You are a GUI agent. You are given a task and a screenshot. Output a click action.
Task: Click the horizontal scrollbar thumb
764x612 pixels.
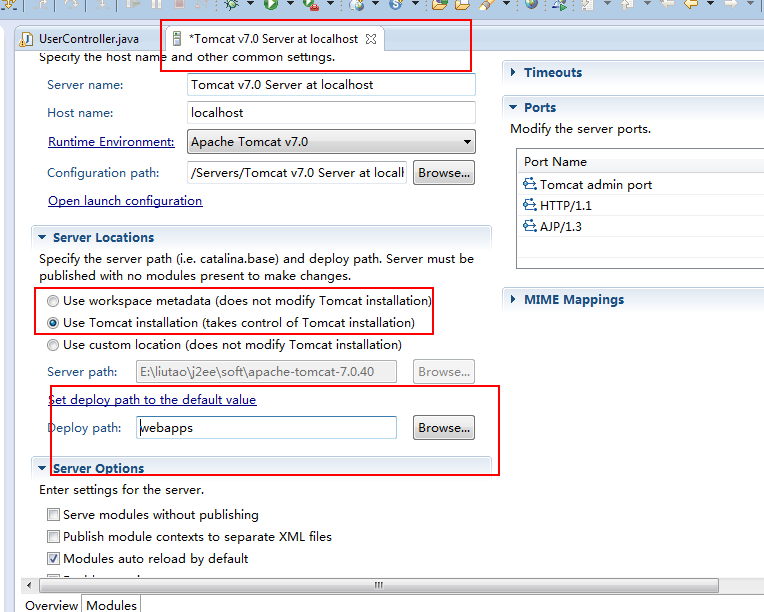(379, 585)
